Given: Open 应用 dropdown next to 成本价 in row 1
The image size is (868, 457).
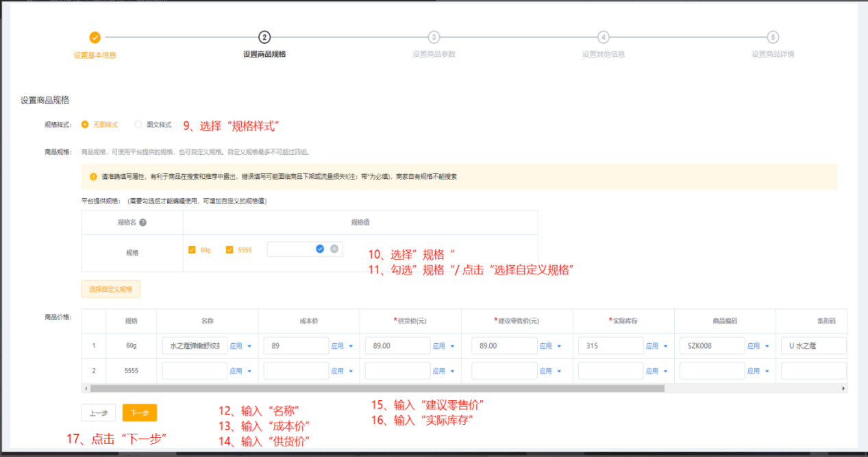Looking at the screenshot, I should tap(342, 346).
